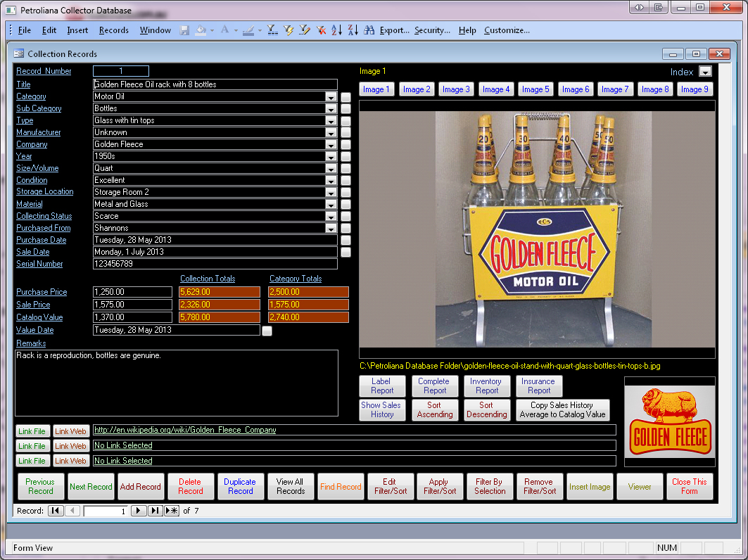Click the Show Sales History button
The image size is (748, 560).
381,409
